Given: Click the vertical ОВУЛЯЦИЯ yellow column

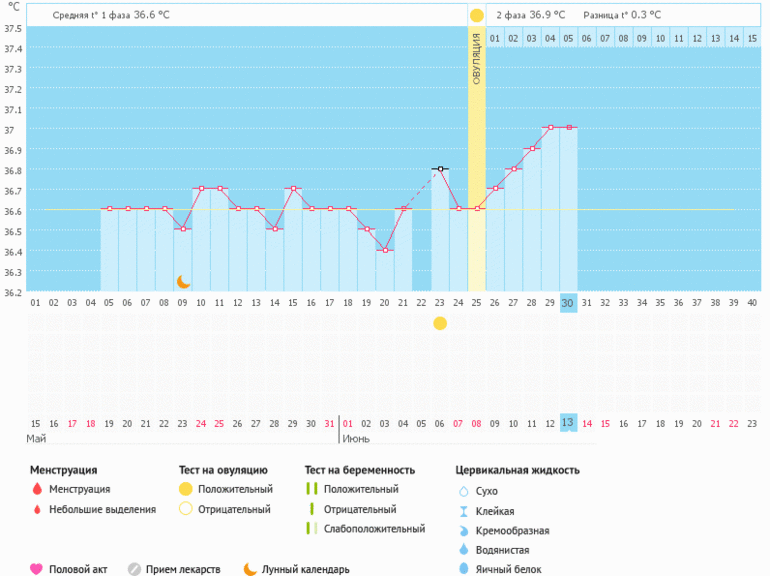Looking at the screenshot, I should point(476,160).
